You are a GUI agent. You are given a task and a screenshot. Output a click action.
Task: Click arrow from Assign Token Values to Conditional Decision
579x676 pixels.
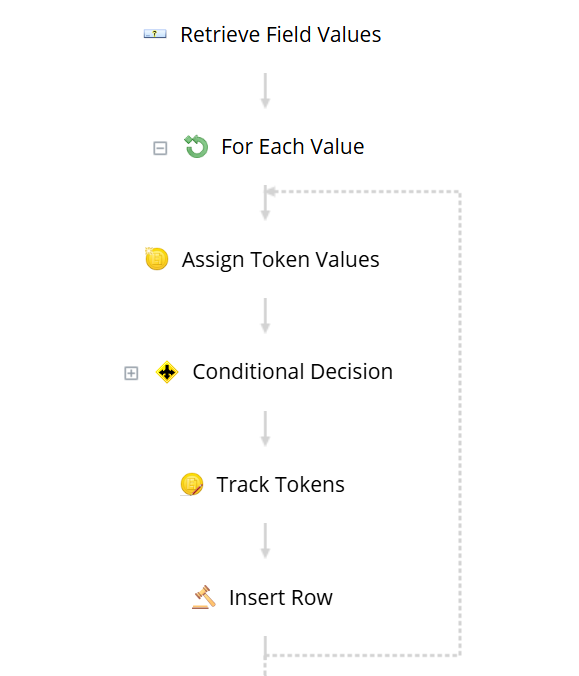pyautogui.click(x=266, y=316)
